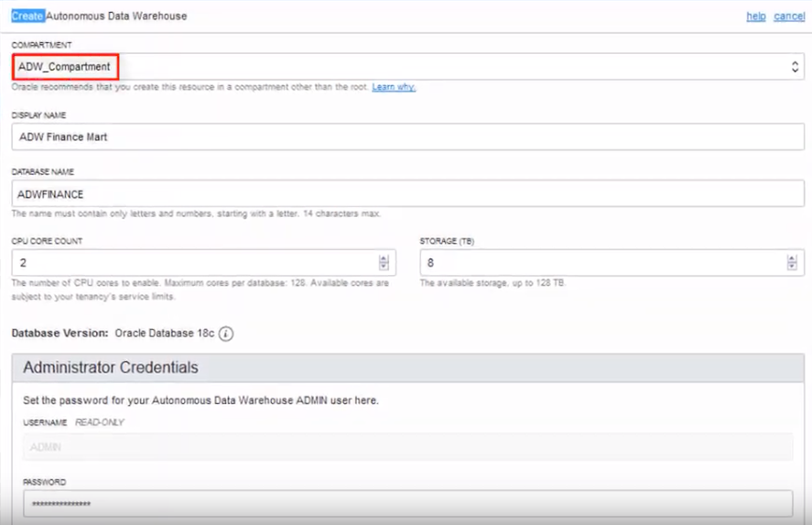Image resolution: width=812 pixels, height=525 pixels.
Task: Click the read-only ADMIN username field
Action: coord(407,447)
